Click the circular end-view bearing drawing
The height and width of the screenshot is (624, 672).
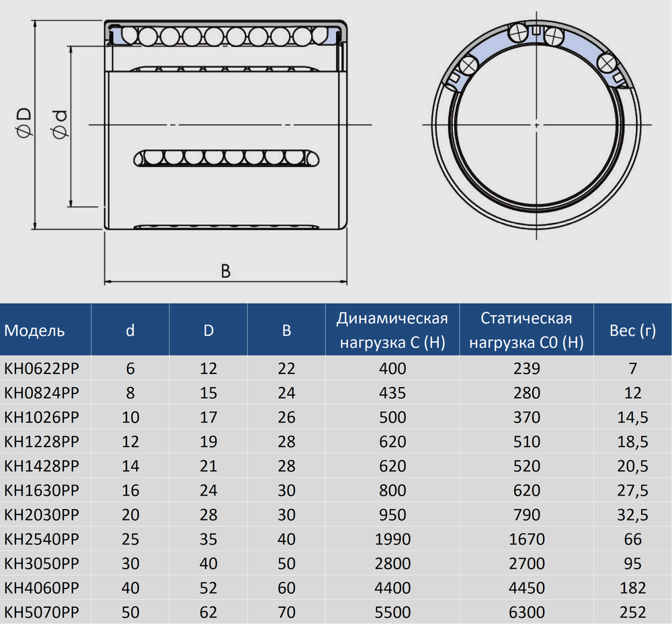point(536,125)
